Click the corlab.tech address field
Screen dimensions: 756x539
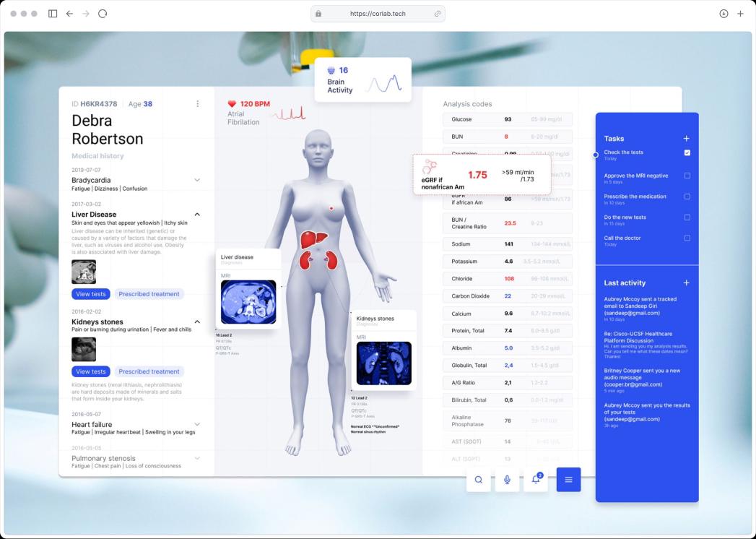click(378, 14)
